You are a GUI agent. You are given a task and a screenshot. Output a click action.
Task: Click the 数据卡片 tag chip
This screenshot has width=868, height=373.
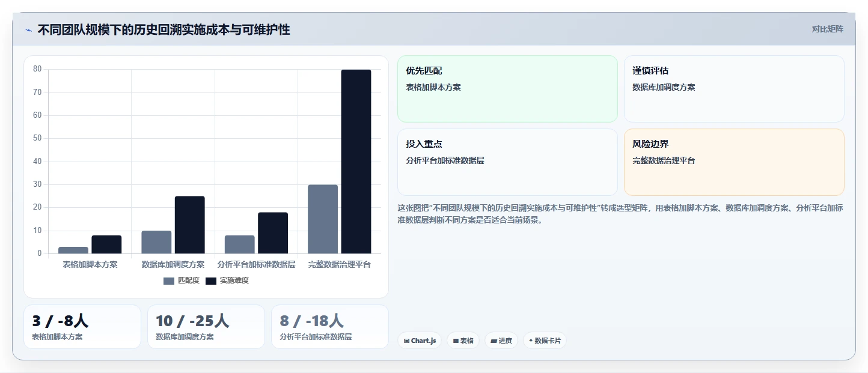coord(545,341)
